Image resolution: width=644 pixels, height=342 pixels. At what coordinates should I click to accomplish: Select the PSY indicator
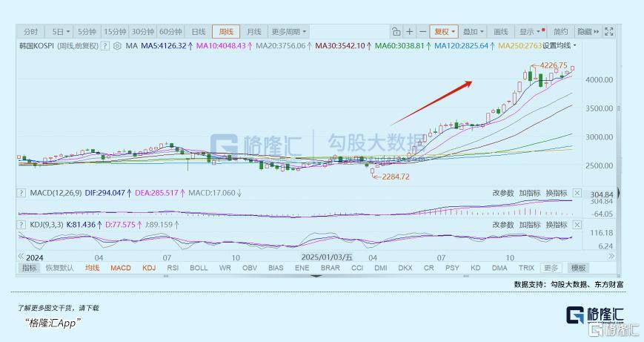coord(452,268)
